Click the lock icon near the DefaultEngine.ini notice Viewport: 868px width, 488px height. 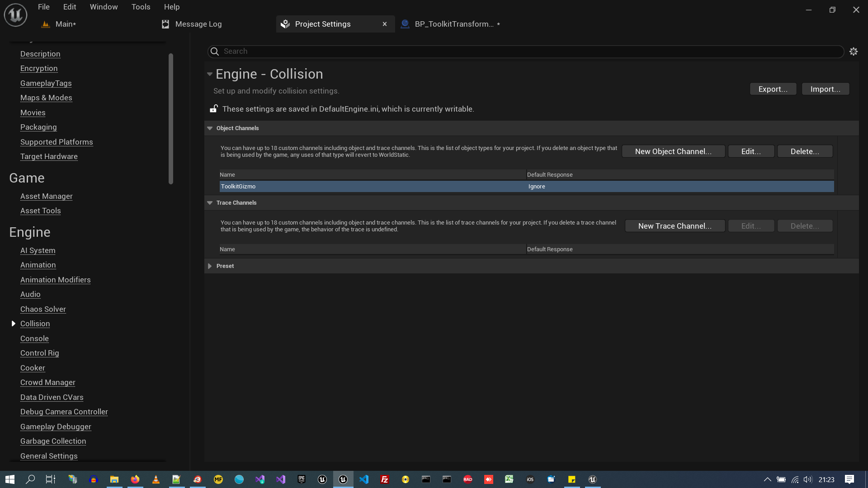pyautogui.click(x=213, y=108)
